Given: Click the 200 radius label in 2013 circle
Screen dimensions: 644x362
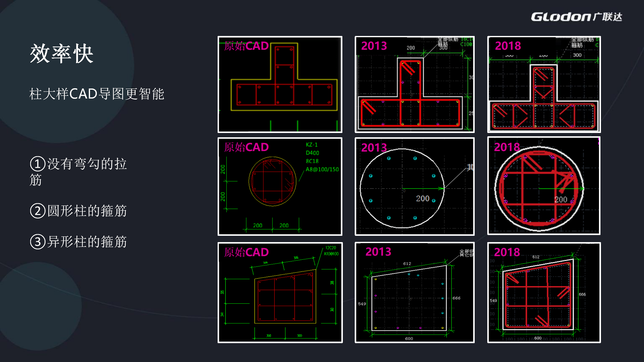Looking at the screenshot, I should (x=423, y=199).
